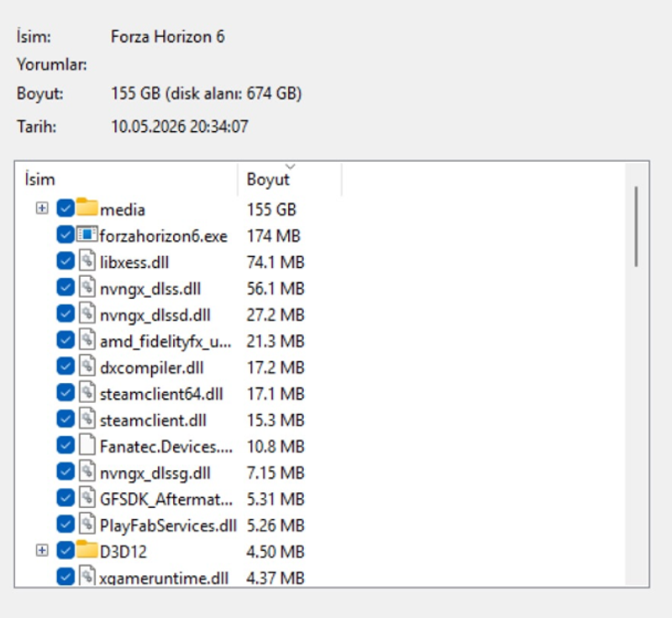This screenshot has height=618, width=672.
Task: Click the D3D12 folder icon
Action: tap(87, 549)
